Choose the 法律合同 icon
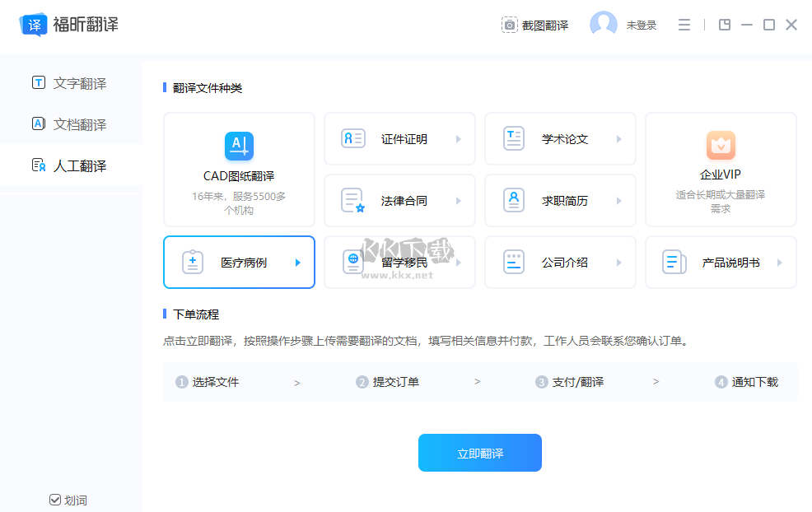 (352, 200)
